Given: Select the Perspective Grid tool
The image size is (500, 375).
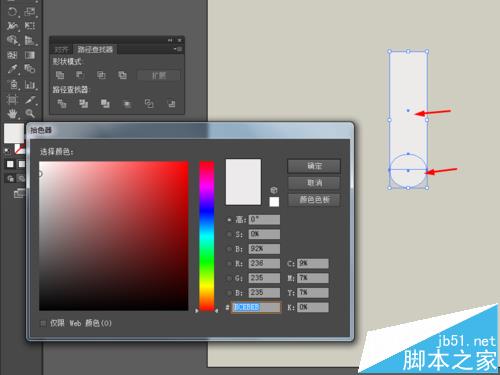Looking at the screenshot, I should tap(29, 40).
